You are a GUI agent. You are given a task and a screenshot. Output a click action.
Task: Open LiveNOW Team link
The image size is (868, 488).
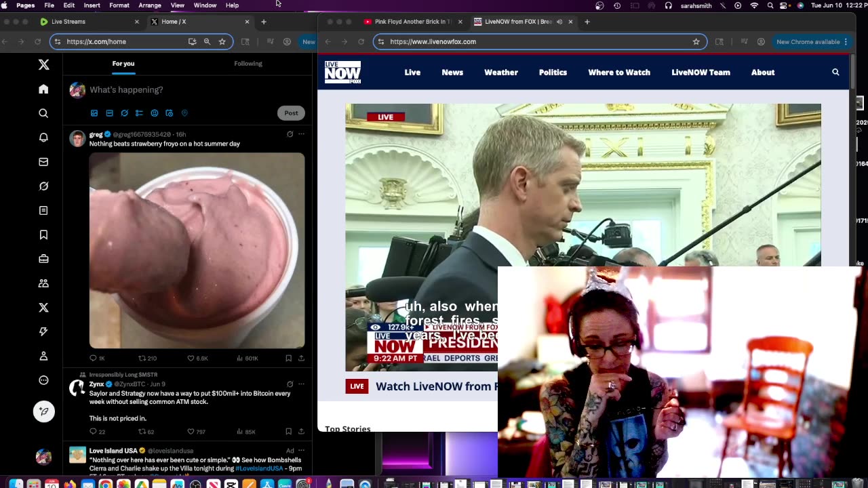tap(701, 72)
